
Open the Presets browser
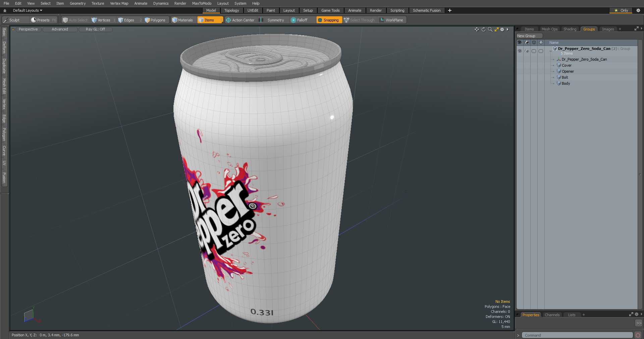tap(44, 20)
